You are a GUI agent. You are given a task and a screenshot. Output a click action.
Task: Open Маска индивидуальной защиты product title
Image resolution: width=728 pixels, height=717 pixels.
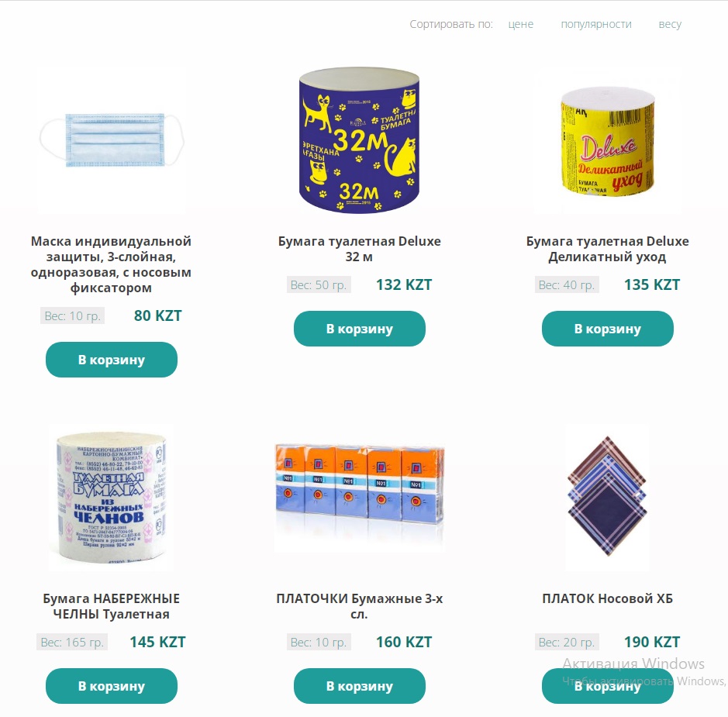click(x=112, y=264)
